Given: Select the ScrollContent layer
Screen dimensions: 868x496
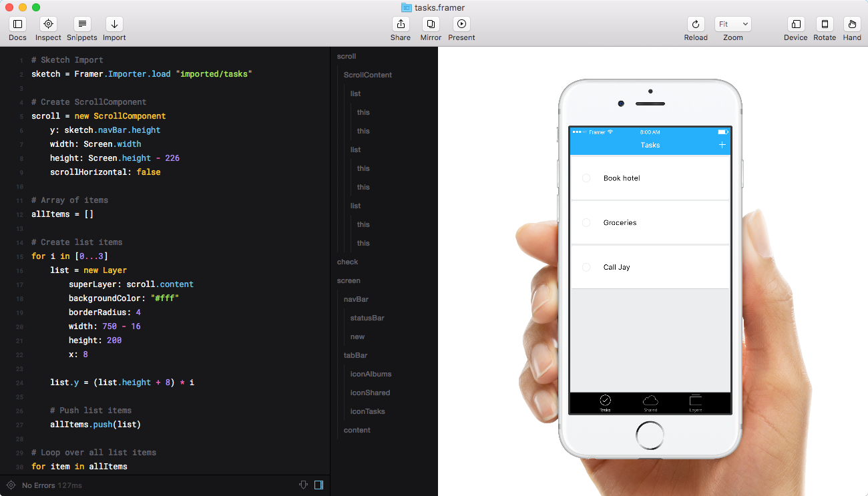Looking at the screenshot, I should click(x=368, y=75).
